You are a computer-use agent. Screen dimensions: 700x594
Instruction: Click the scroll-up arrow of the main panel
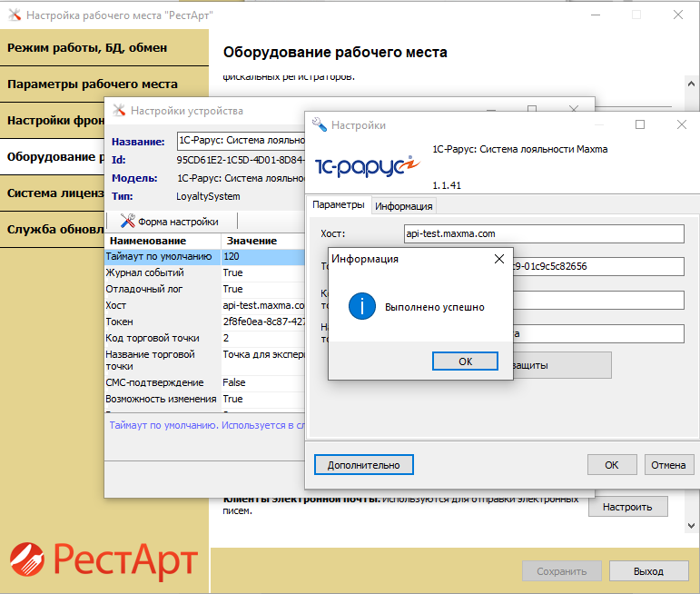691,84
